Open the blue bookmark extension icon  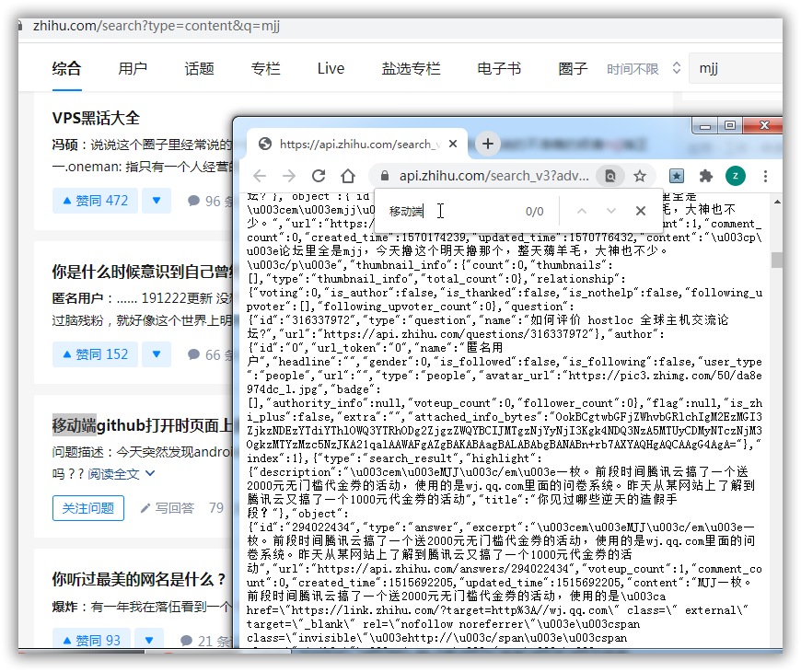pyautogui.click(x=677, y=176)
